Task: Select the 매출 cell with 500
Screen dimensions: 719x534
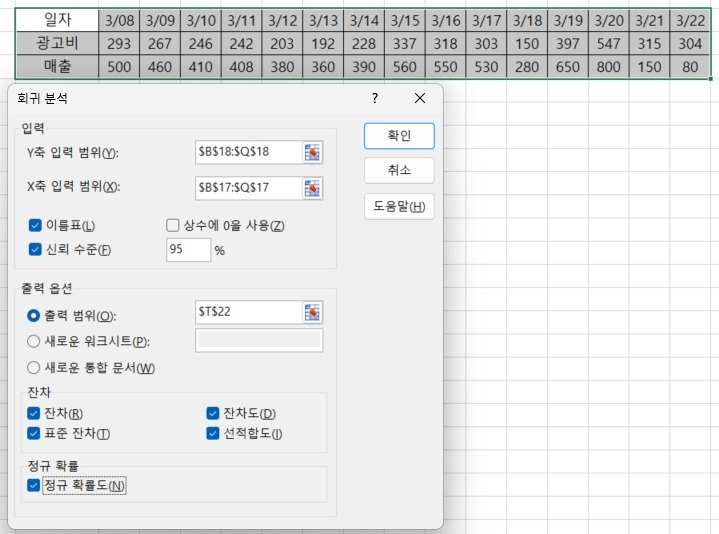Action: 119,67
